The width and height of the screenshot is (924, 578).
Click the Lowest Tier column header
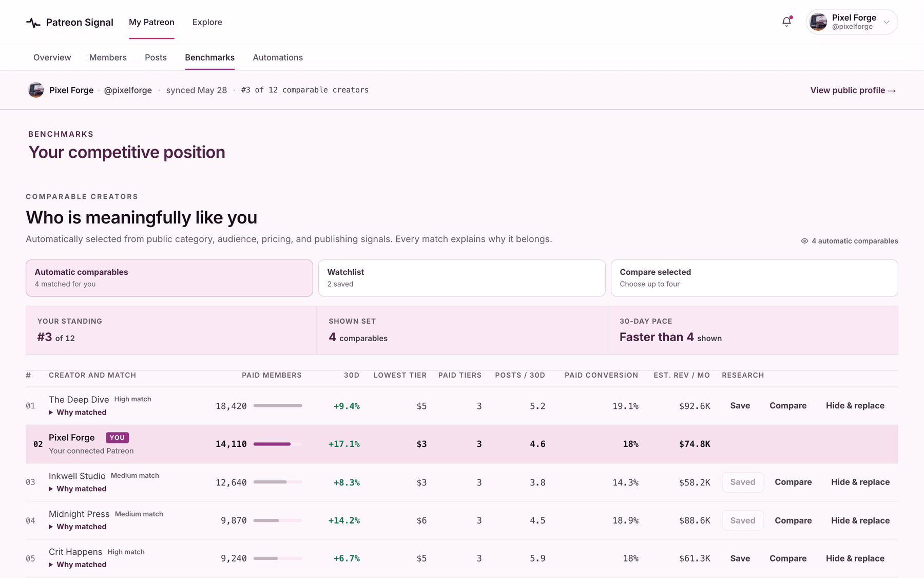pyautogui.click(x=400, y=376)
